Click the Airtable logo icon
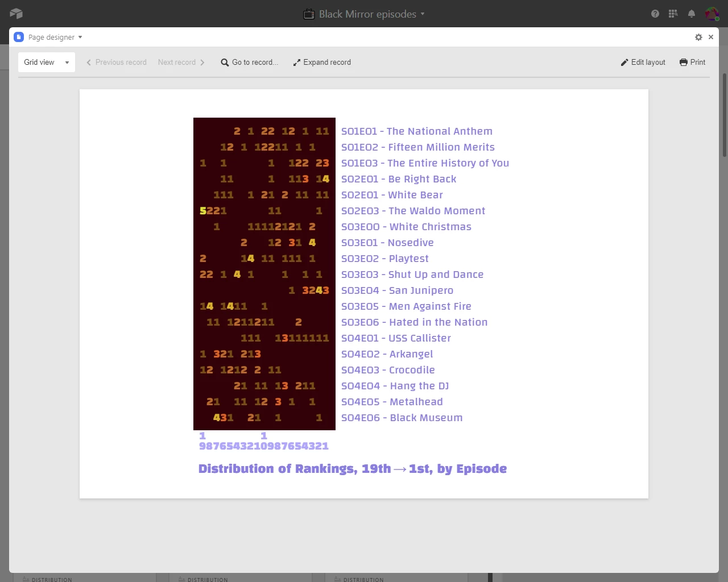Viewport: 728px width, 582px height. tap(16, 14)
